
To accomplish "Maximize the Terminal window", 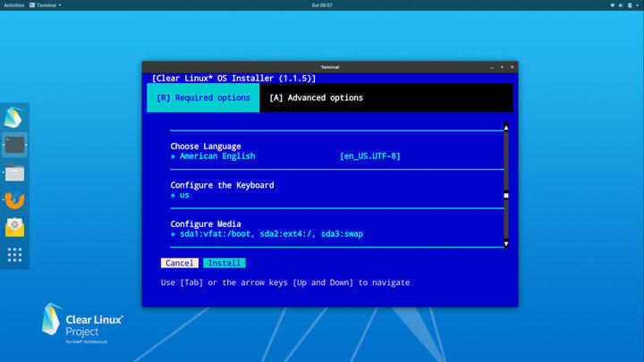I will pos(502,67).
